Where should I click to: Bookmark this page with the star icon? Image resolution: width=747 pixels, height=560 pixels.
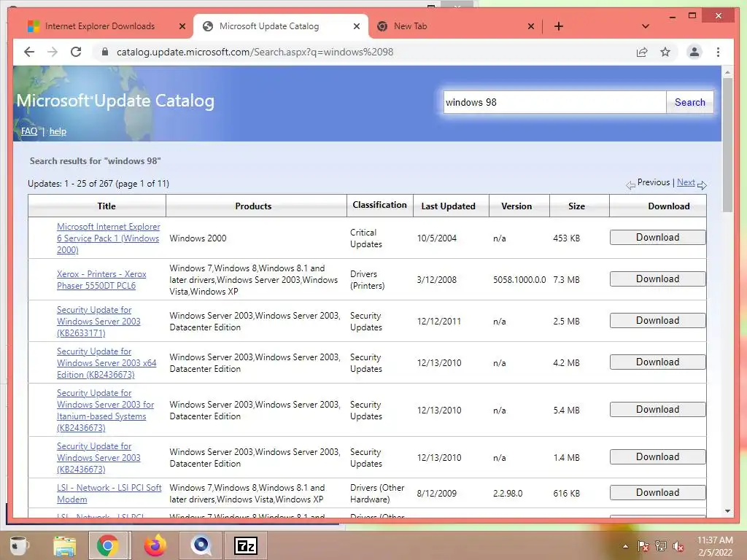point(665,52)
